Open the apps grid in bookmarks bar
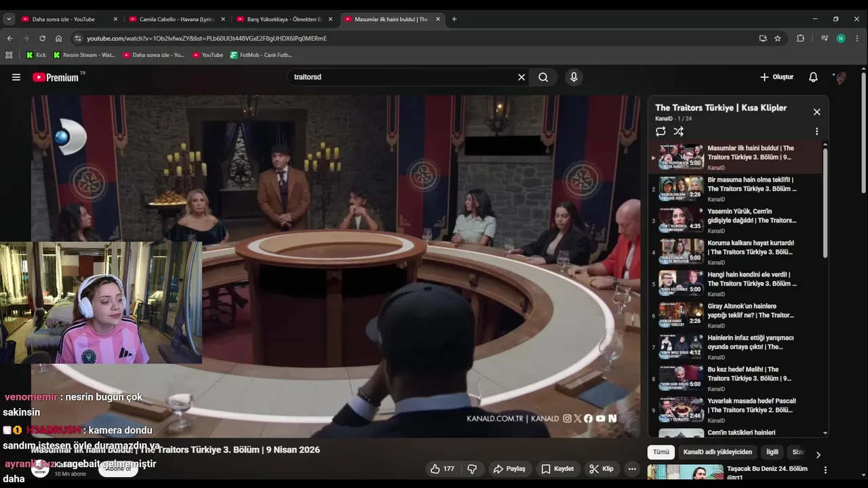This screenshot has width=868, height=488. (9, 55)
